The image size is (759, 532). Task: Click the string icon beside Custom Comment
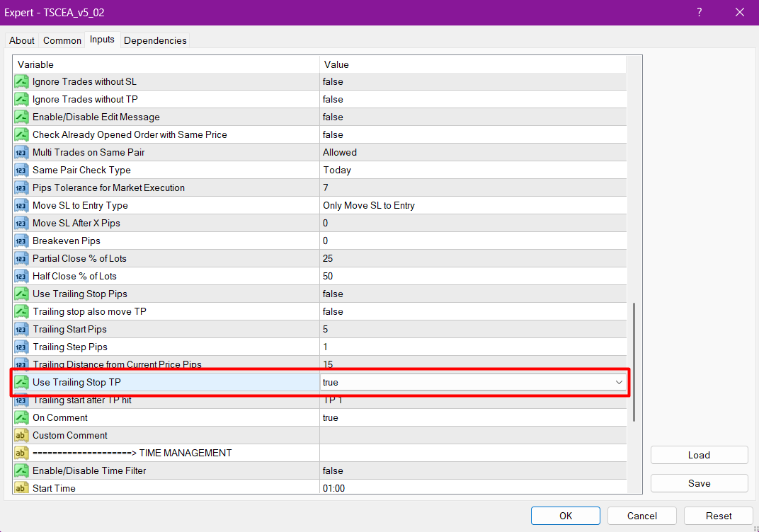21,436
